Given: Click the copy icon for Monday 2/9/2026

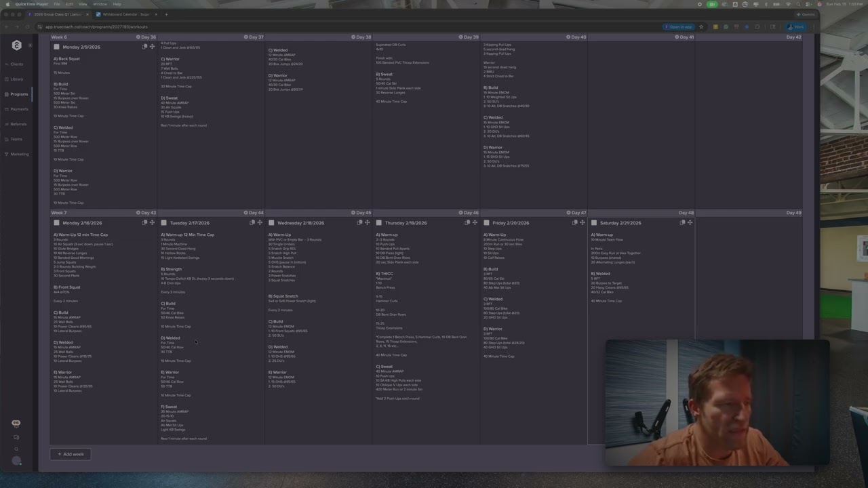Looking at the screenshot, I should point(144,47).
